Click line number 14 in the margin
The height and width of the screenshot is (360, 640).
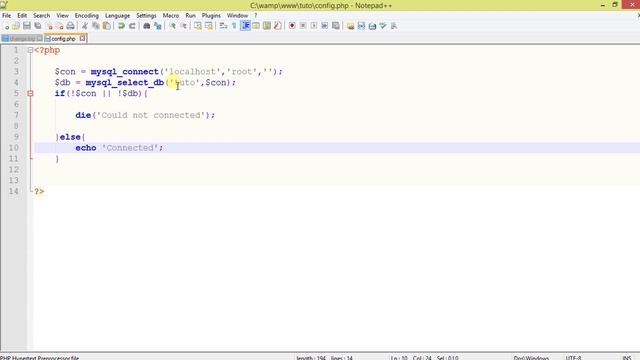(13, 191)
